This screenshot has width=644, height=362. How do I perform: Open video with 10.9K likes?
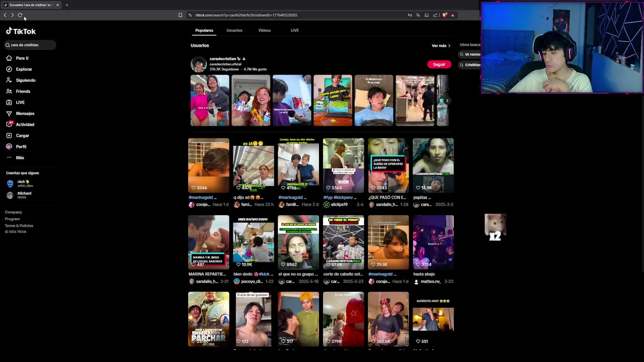tap(254, 242)
